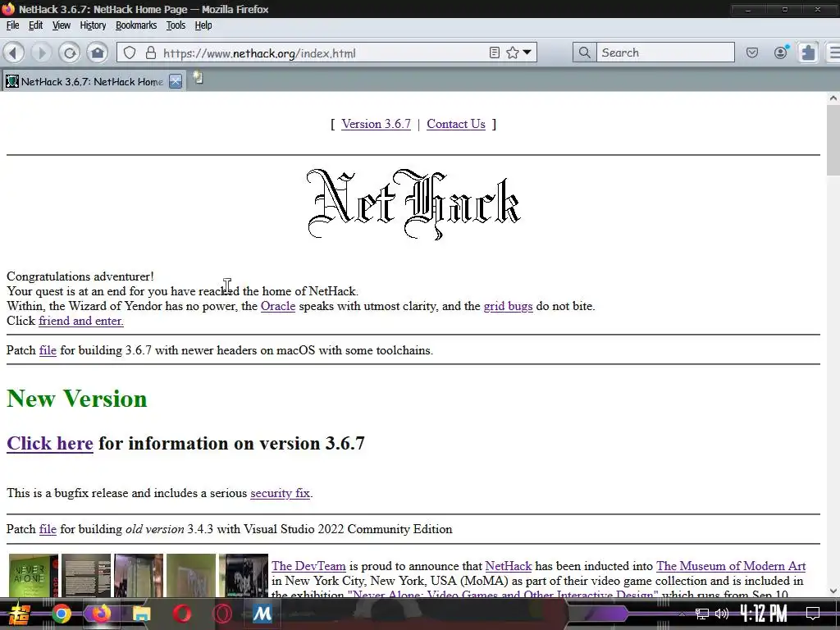This screenshot has width=840, height=630.
Task: Open the fifth MoMA photo thumbnail
Action: point(243,575)
